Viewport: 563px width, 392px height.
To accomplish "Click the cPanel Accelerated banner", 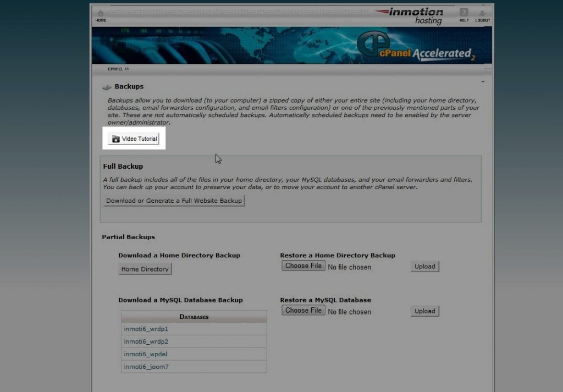I will click(x=291, y=46).
